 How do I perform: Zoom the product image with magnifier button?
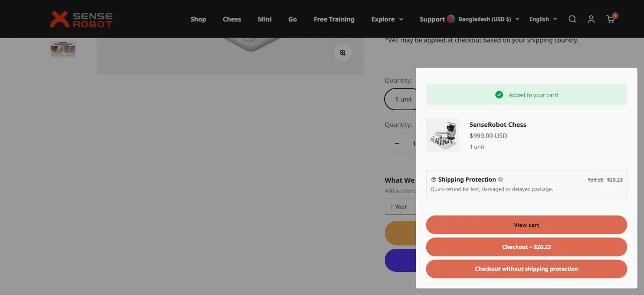[342, 53]
